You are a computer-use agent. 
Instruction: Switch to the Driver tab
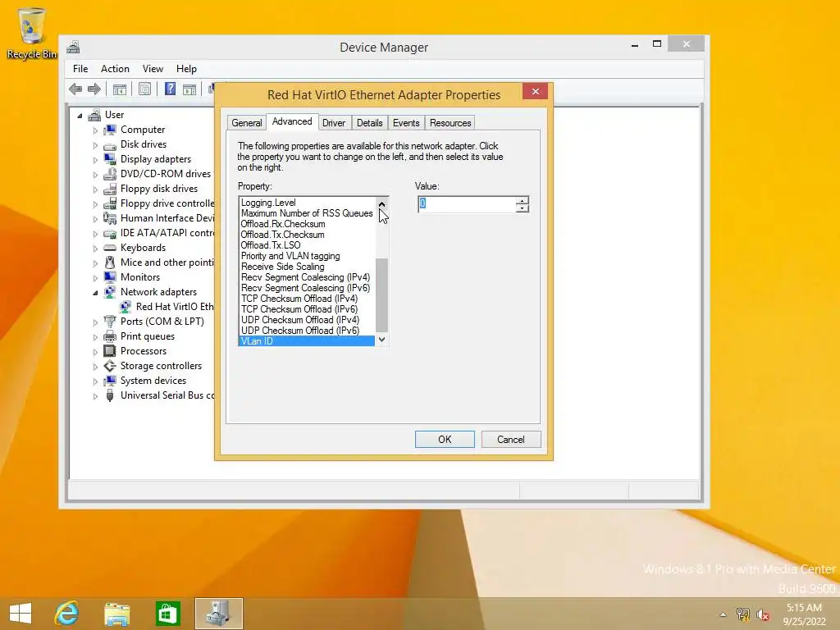(x=334, y=123)
